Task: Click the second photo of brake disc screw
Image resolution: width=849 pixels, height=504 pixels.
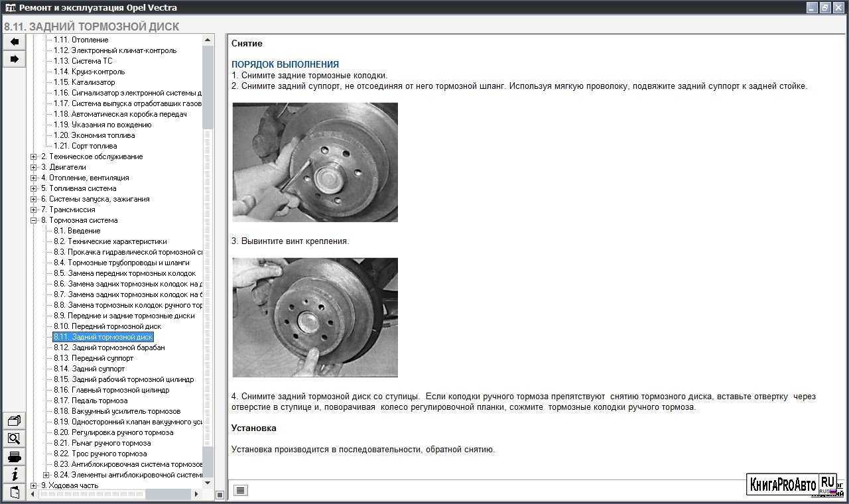Action: point(315,318)
